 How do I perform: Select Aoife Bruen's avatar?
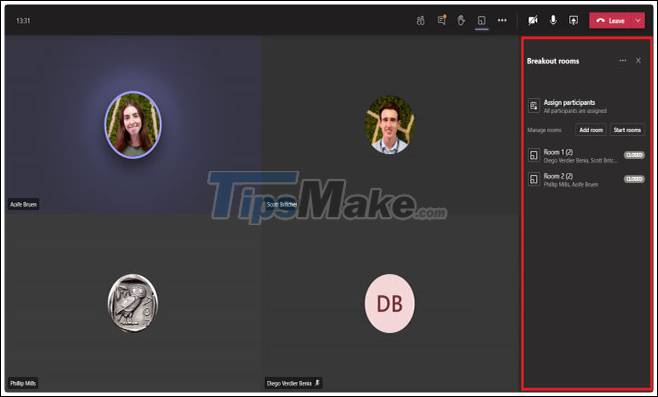[x=133, y=125]
